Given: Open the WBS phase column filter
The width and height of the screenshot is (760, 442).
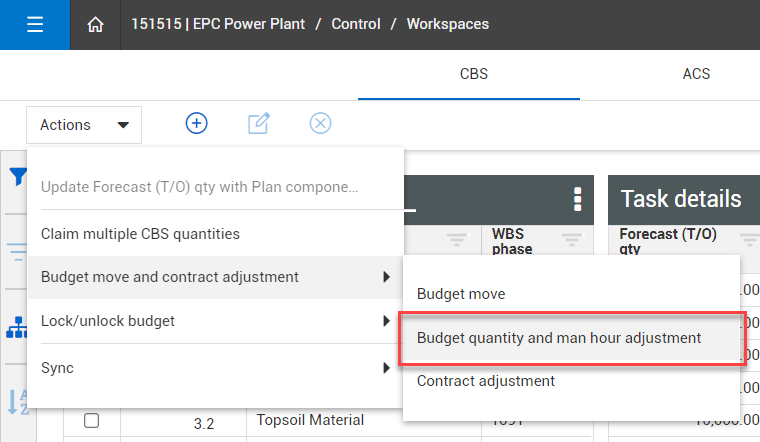Looking at the screenshot, I should (572, 239).
